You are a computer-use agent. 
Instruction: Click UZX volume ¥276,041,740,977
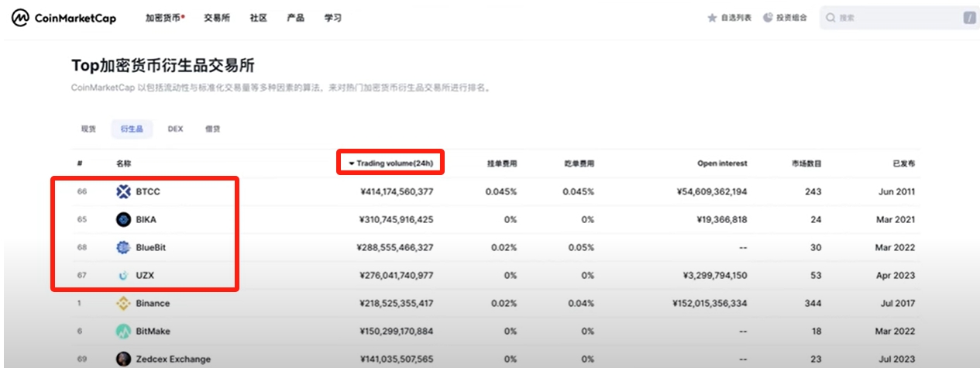[397, 275]
